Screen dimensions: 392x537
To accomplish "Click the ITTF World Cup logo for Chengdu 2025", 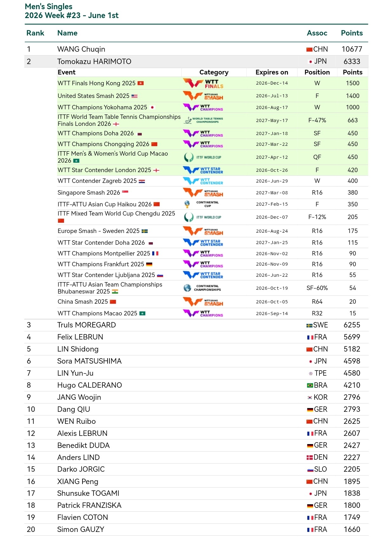I will [203, 217].
